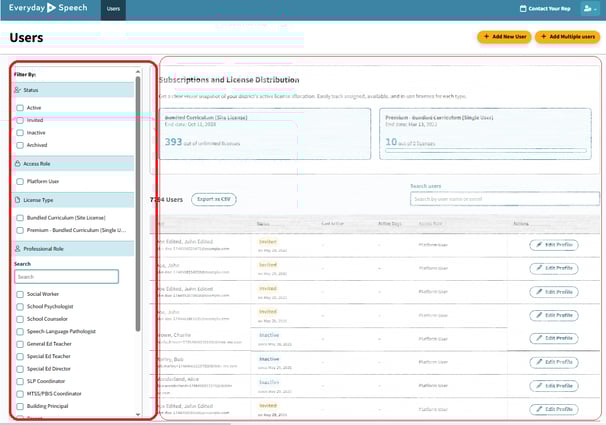This screenshot has height=425, width=606.
Task: Click the calendar icon beside Contact Your Rep
Action: tap(523, 8)
